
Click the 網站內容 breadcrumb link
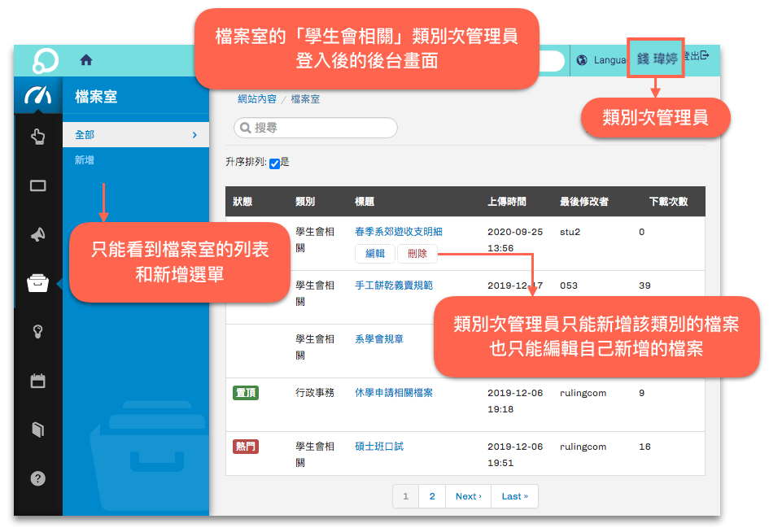[x=256, y=99]
